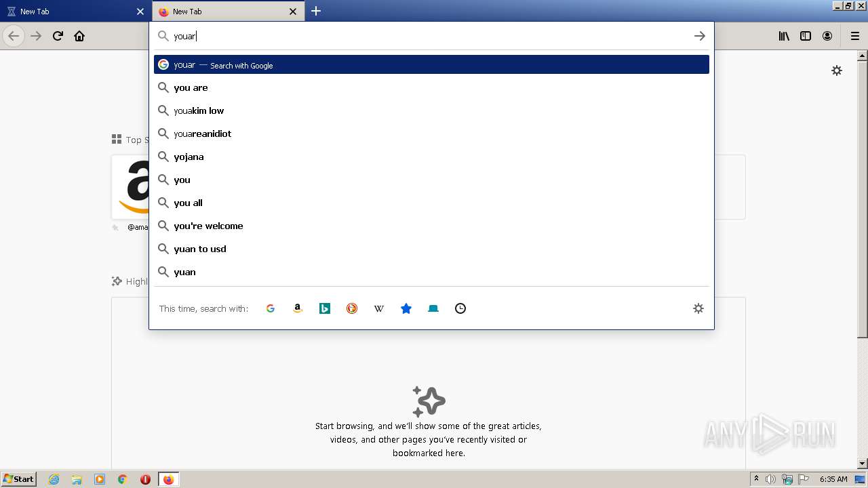This screenshot has height=488, width=868.
Task: Open new tab page customize gear
Action: [x=837, y=70]
